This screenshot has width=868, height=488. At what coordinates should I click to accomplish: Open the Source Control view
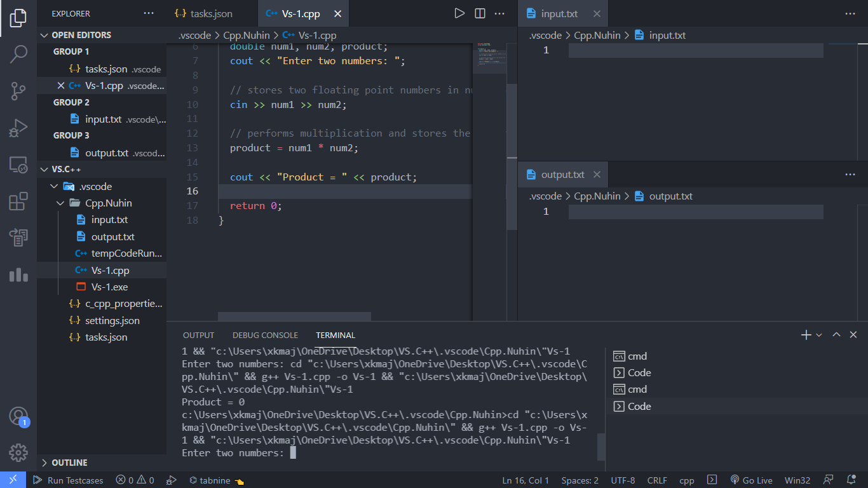click(17, 91)
